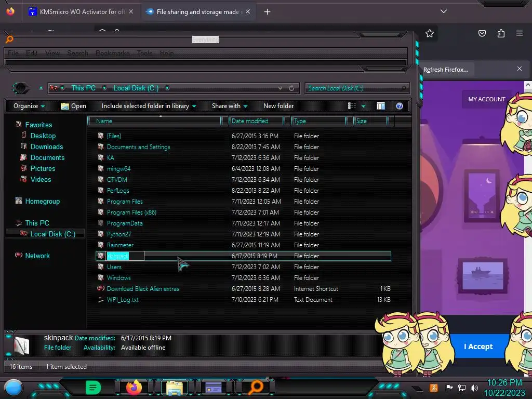Sort by the Size column header
Viewport: 532px width, 399px height.
(x=370, y=121)
